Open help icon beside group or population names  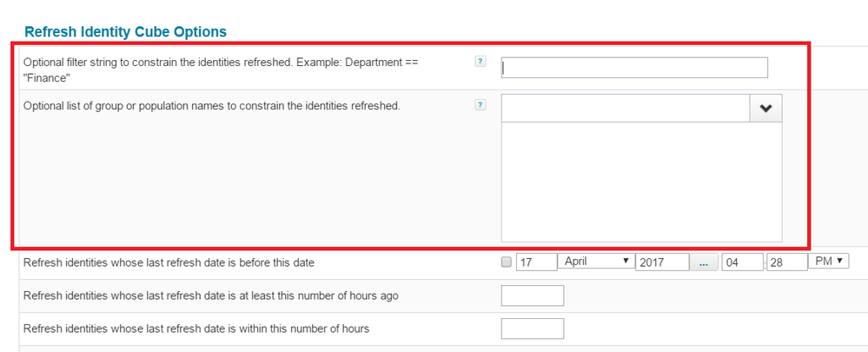tap(480, 105)
